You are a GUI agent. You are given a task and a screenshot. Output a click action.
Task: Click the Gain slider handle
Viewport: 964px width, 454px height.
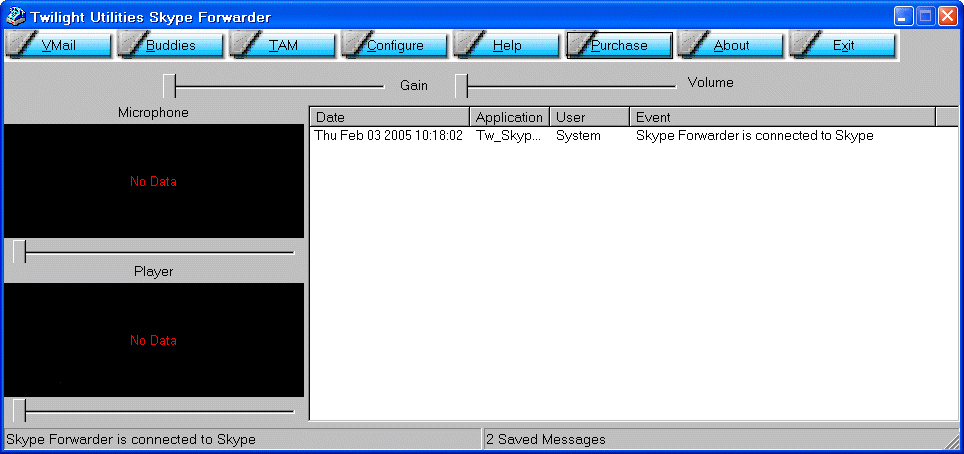pos(170,86)
